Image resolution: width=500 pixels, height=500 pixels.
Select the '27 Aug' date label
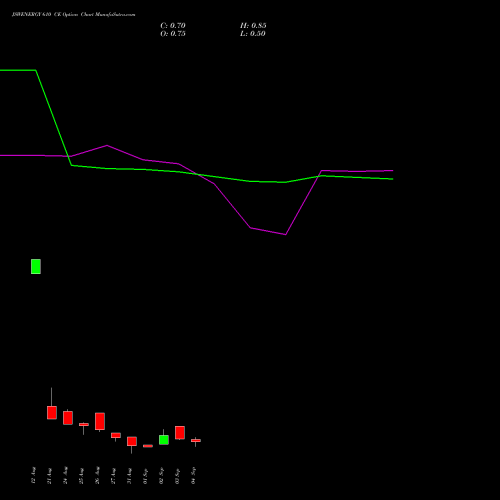pyautogui.click(x=113, y=476)
